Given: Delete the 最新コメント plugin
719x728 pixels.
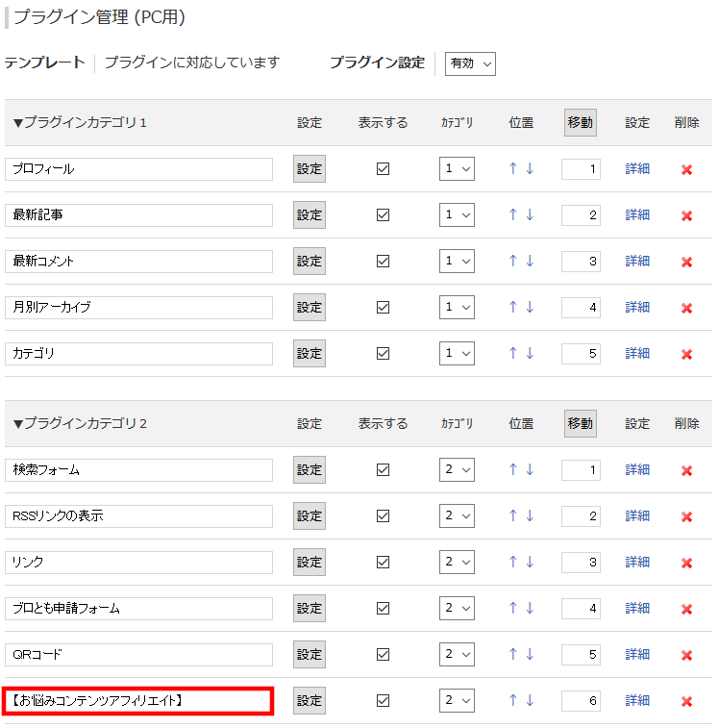Looking at the screenshot, I should [686, 262].
